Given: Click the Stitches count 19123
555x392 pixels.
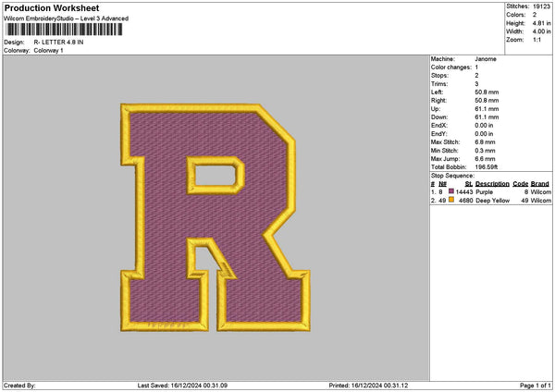Looking at the screenshot, I should coord(542,6).
